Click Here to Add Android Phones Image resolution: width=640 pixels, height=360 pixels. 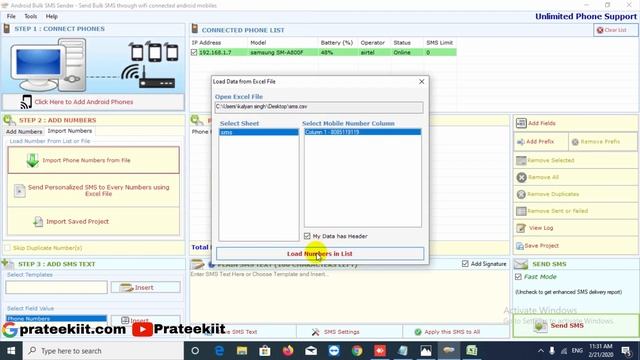(x=93, y=102)
